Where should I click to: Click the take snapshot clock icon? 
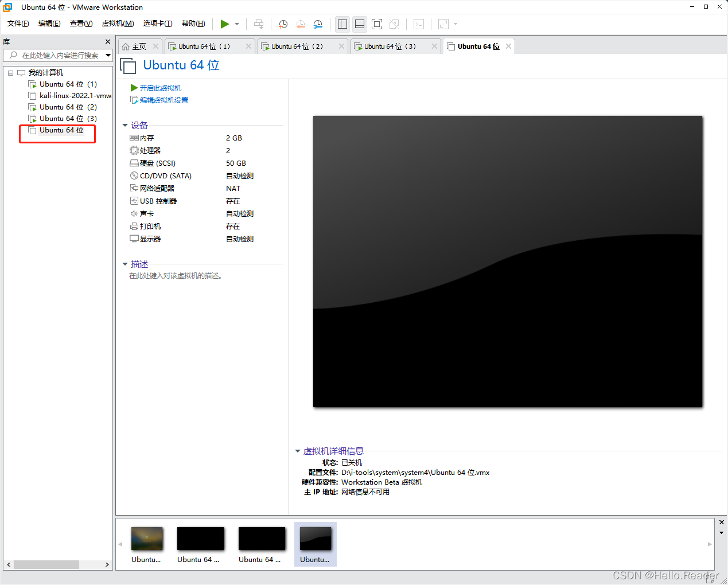pyautogui.click(x=283, y=24)
